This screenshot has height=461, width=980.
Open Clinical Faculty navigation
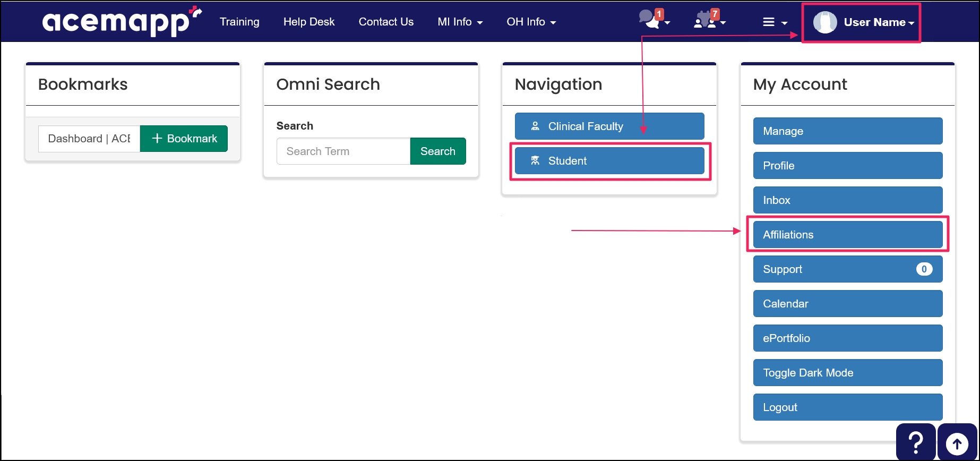pos(609,126)
